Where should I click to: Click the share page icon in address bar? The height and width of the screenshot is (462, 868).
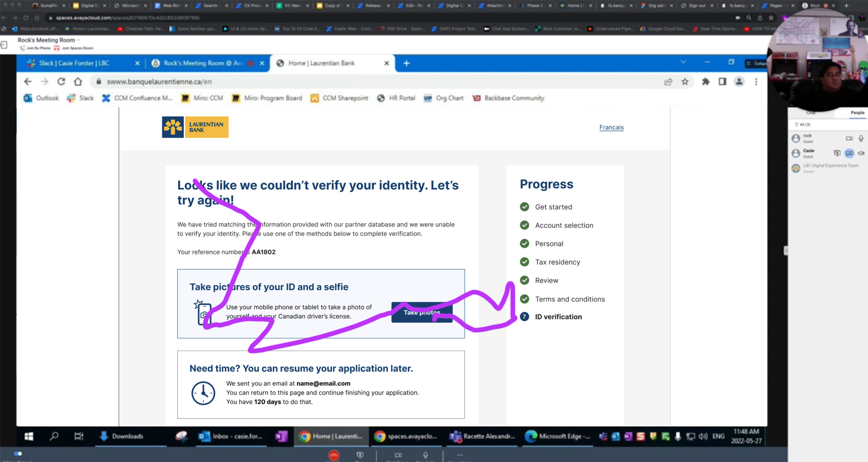(668, 82)
